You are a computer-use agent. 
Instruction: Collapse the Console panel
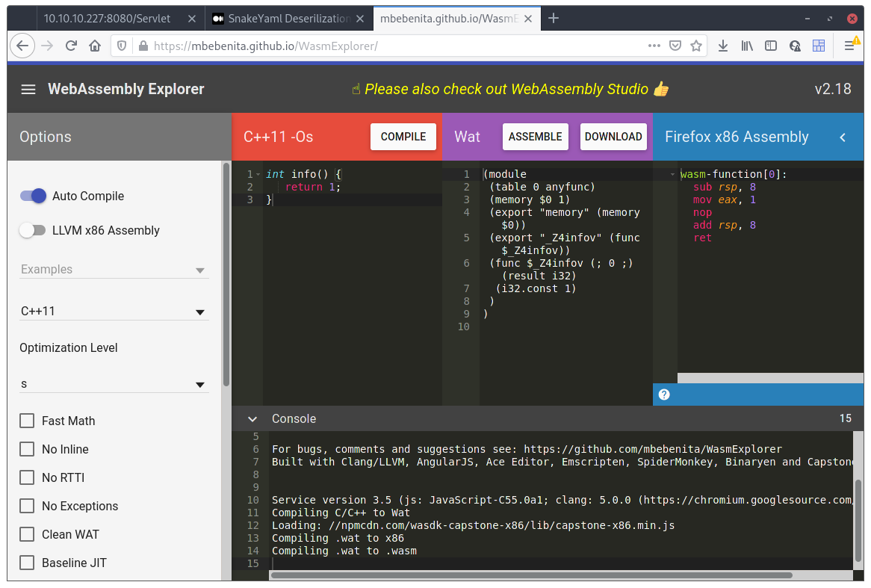tap(252, 419)
